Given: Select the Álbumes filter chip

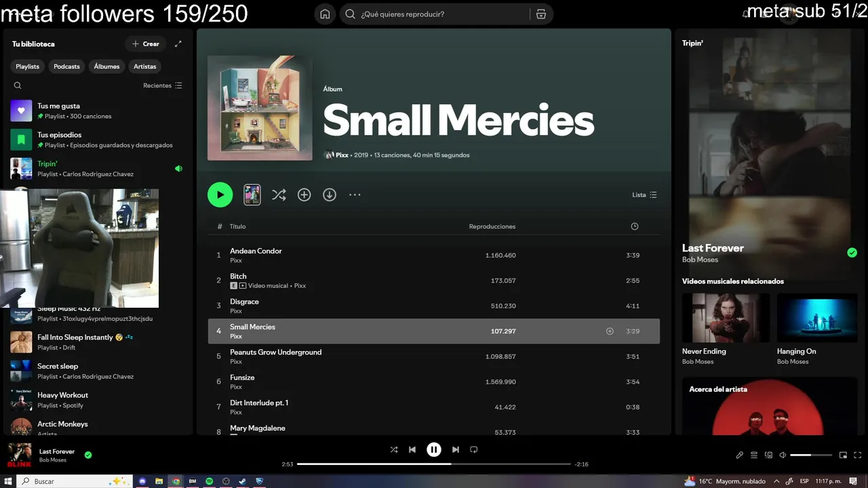Looking at the screenshot, I should pos(106,66).
